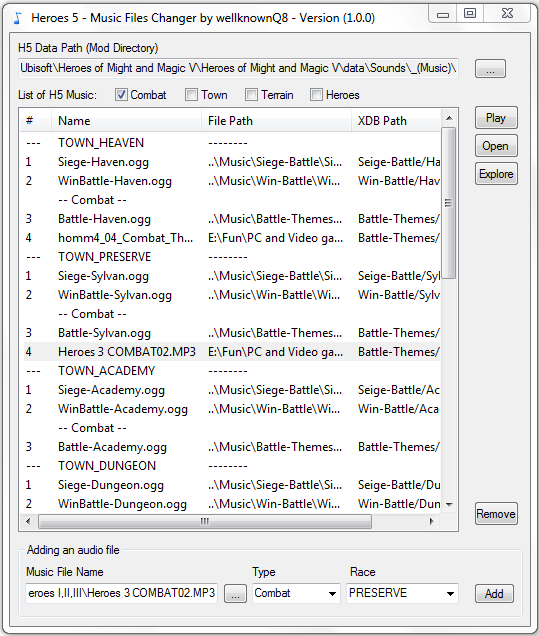539x636 pixels.
Task: Sort list by the Name column header
Action: [x=126, y=121]
